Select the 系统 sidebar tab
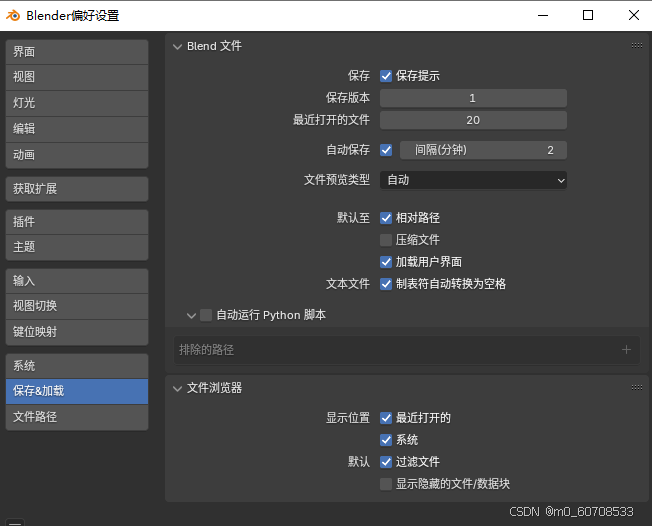Screen dimensions: 652x526 [x=77, y=366]
